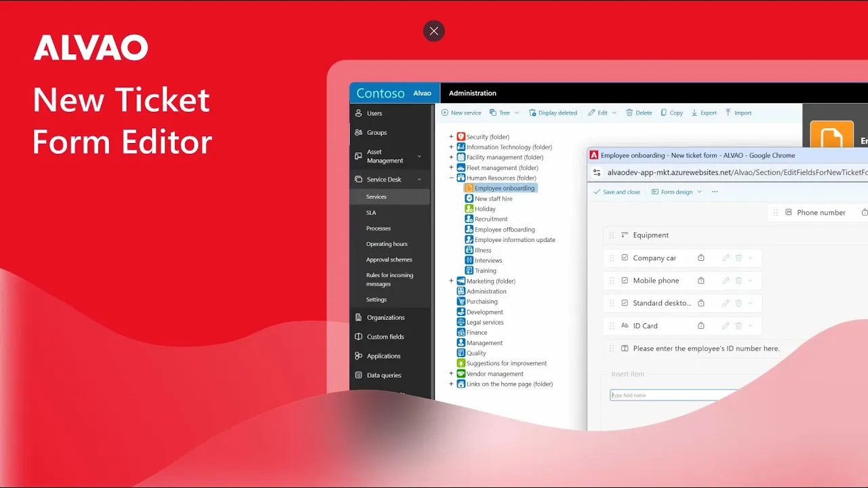This screenshot has width=868, height=488.
Task: Click the New service button
Action: tap(461, 113)
